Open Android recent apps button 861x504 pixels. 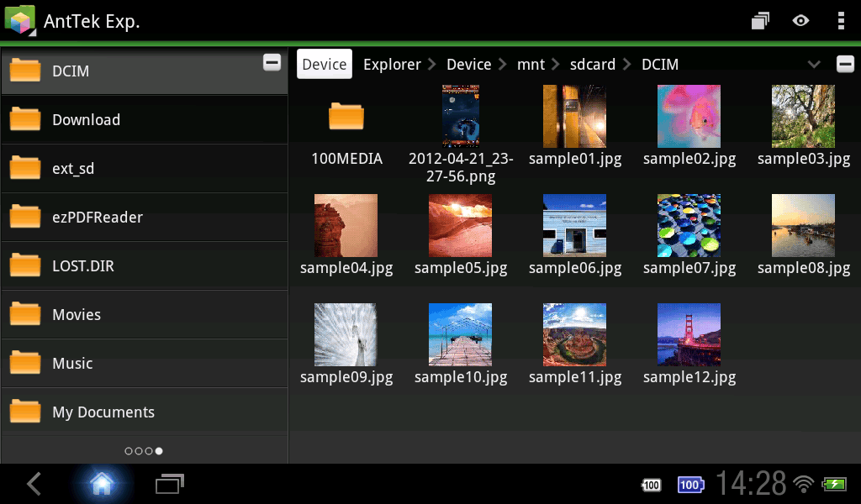(170, 484)
